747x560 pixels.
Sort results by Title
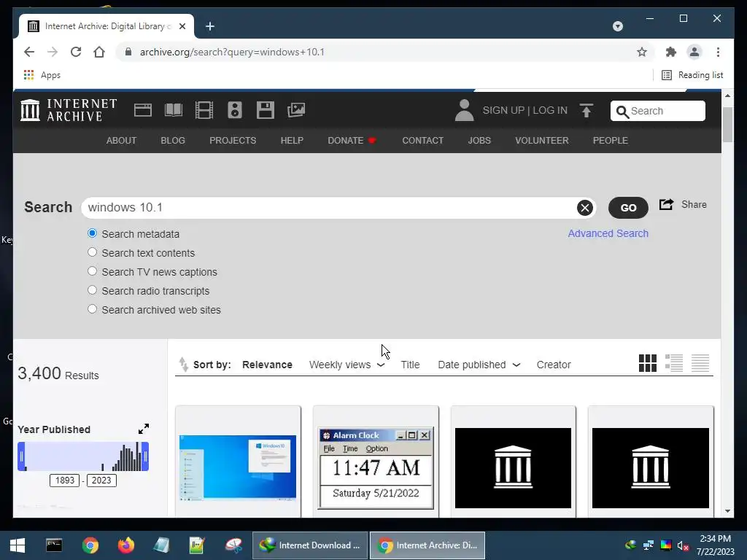[x=410, y=365]
